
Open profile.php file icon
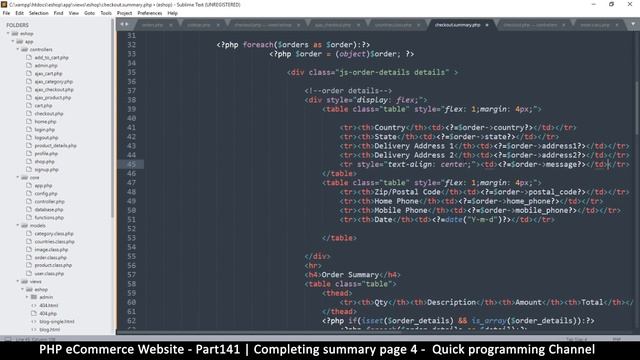pos(29,153)
